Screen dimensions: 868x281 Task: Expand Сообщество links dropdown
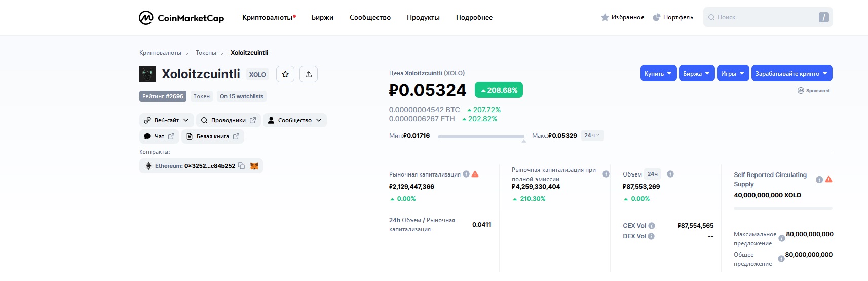click(x=295, y=120)
